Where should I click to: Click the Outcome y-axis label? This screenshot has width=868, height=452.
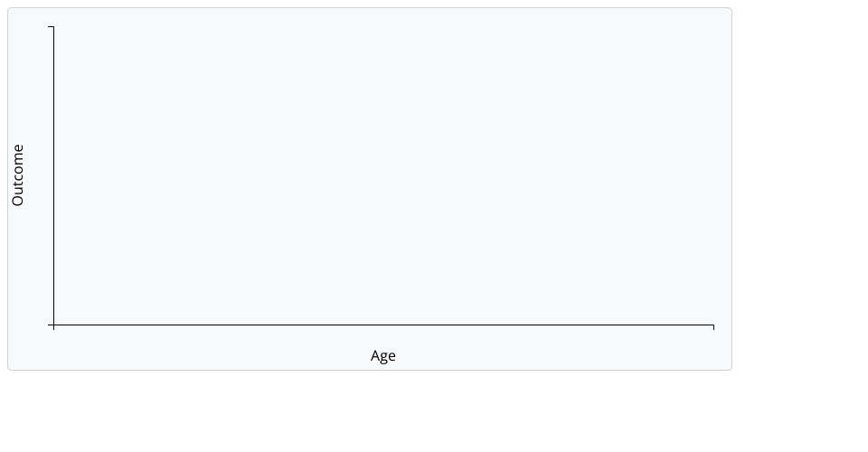click(x=18, y=175)
